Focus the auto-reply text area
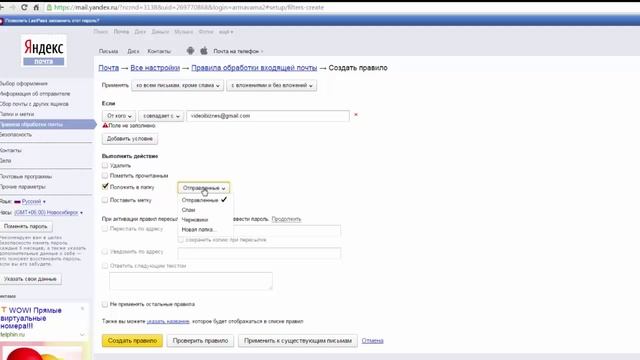The image size is (640, 360). coord(191,281)
